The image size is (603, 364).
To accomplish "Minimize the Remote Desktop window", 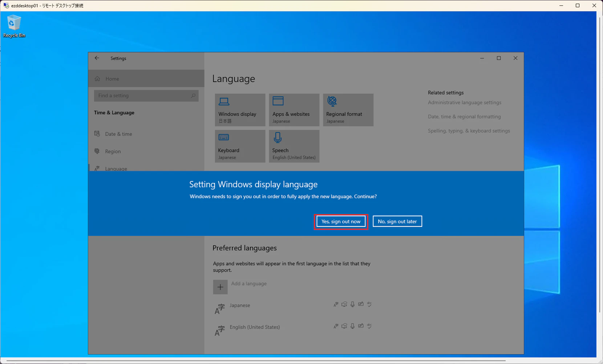I will tap(561, 5).
